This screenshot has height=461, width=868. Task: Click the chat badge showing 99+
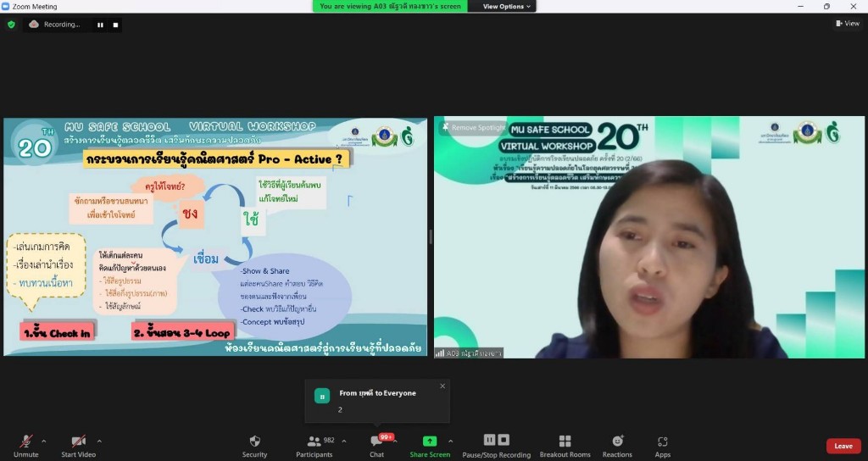387,437
